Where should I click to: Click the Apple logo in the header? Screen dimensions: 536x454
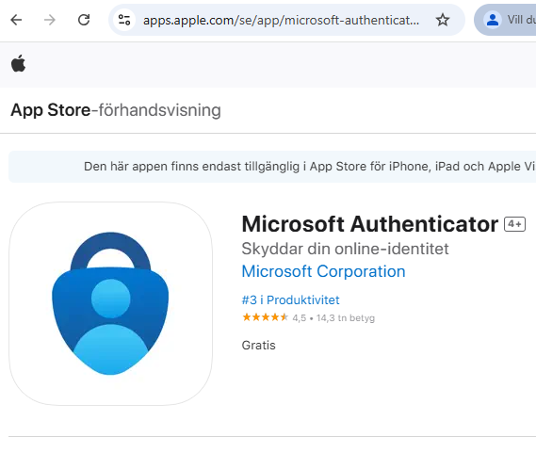[18, 64]
